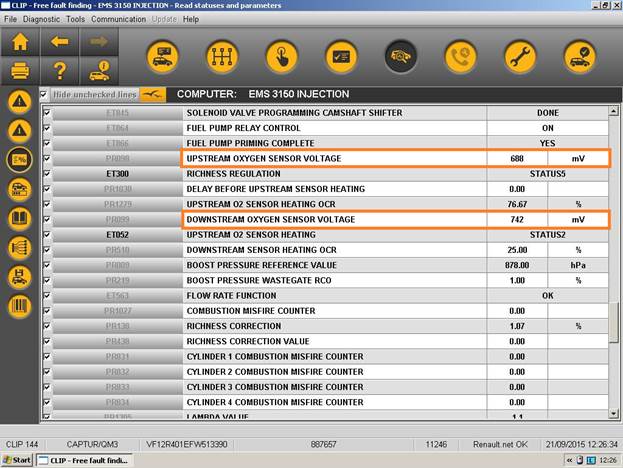Open the Diagnostic menu
The height and width of the screenshot is (468, 623).
pyautogui.click(x=41, y=19)
